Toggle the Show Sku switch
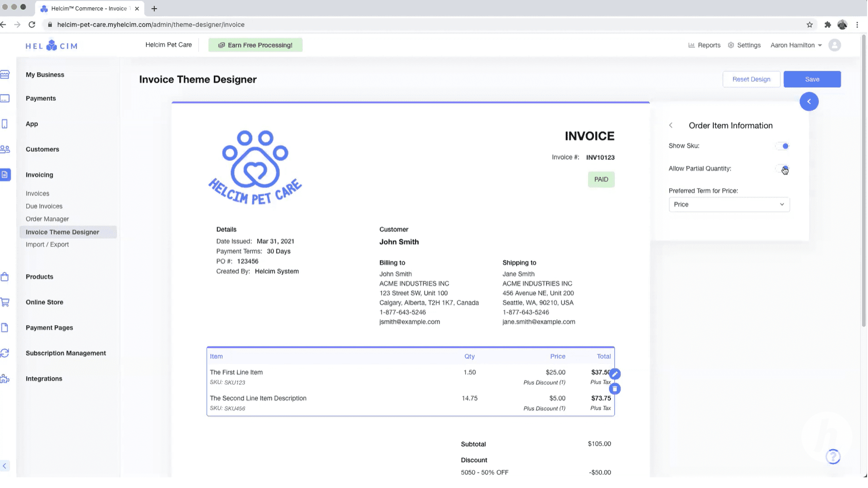 coord(782,146)
